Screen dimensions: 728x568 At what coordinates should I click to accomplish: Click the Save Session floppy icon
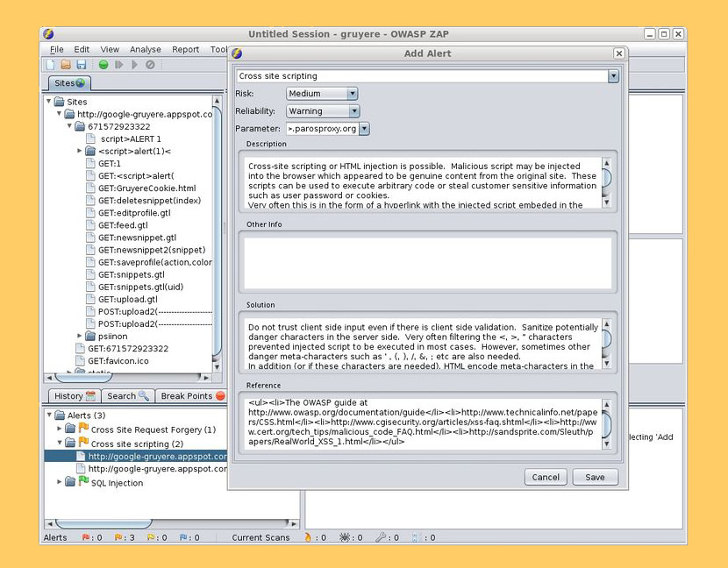click(82, 65)
